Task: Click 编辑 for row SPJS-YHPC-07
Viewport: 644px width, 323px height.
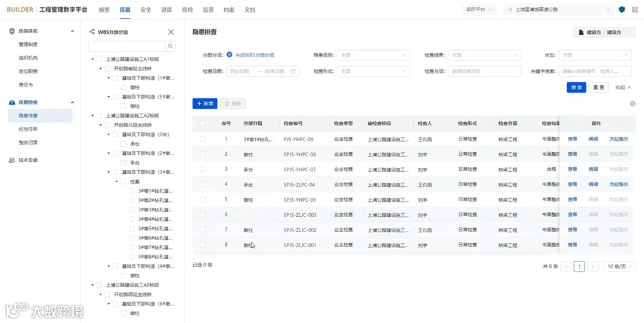Action: tap(593, 169)
